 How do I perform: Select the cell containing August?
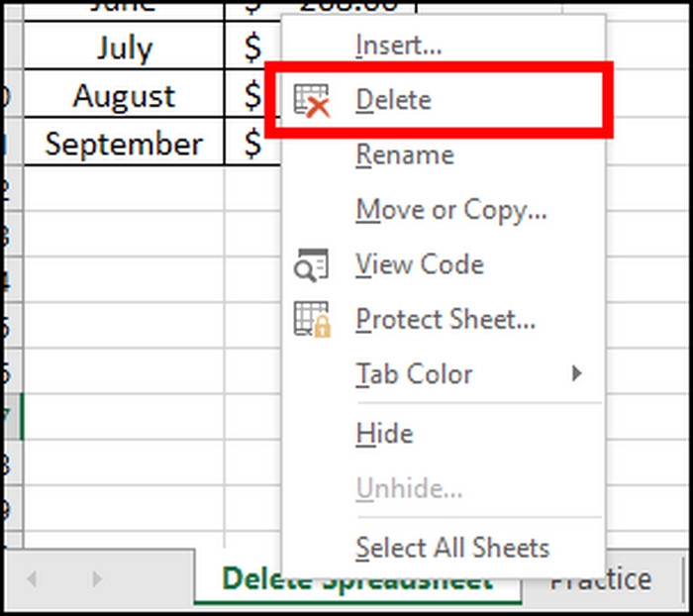124,96
